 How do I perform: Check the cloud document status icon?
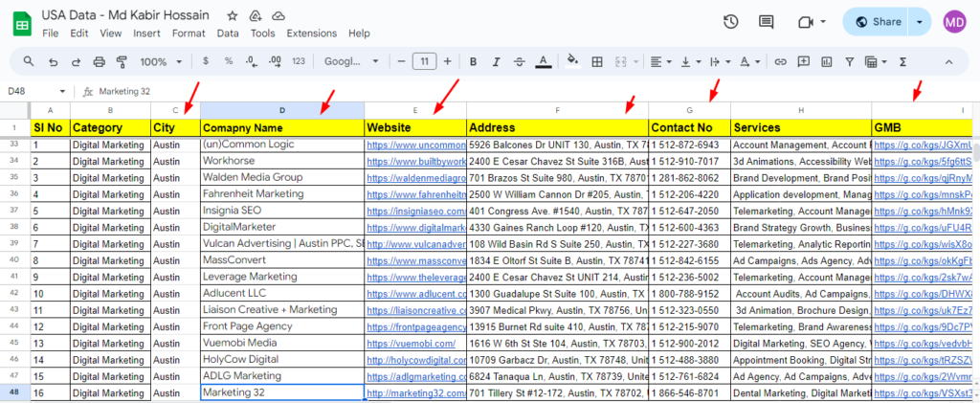pyautogui.click(x=278, y=15)
